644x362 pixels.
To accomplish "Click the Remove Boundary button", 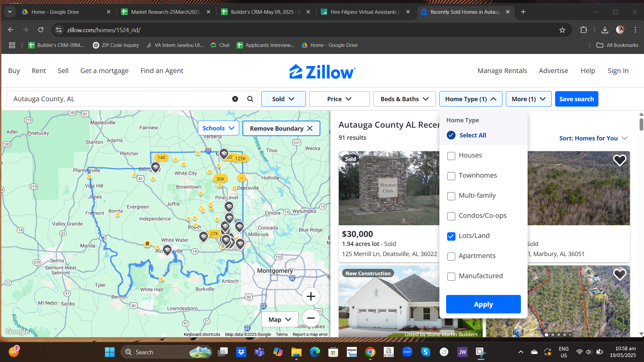I will click(x=281, y=128).
